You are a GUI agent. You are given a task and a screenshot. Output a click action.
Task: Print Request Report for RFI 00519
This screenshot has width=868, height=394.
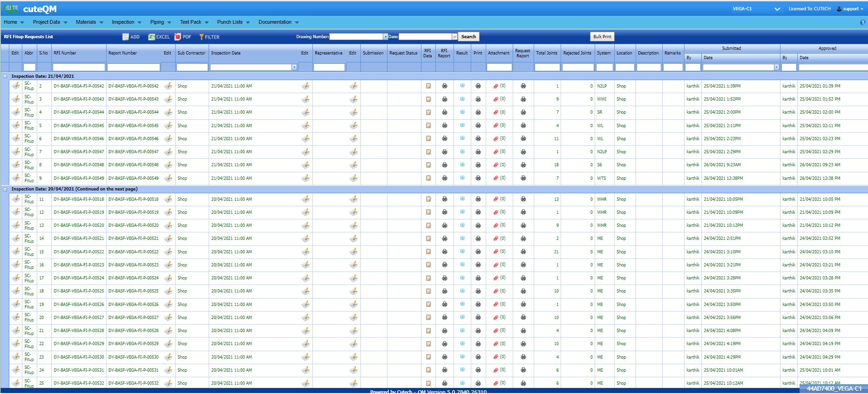[x=523, y=212]
